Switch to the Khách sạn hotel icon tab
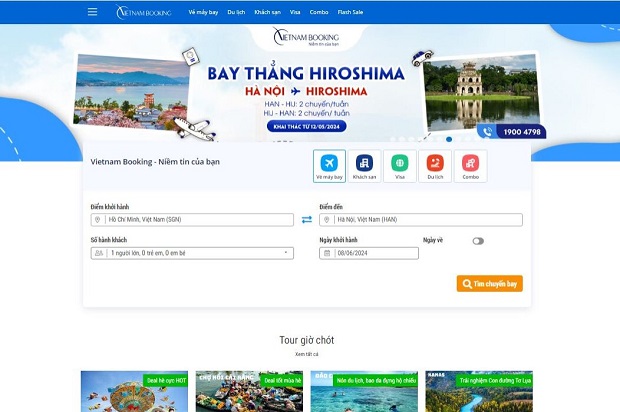 [x=365, y=166]
